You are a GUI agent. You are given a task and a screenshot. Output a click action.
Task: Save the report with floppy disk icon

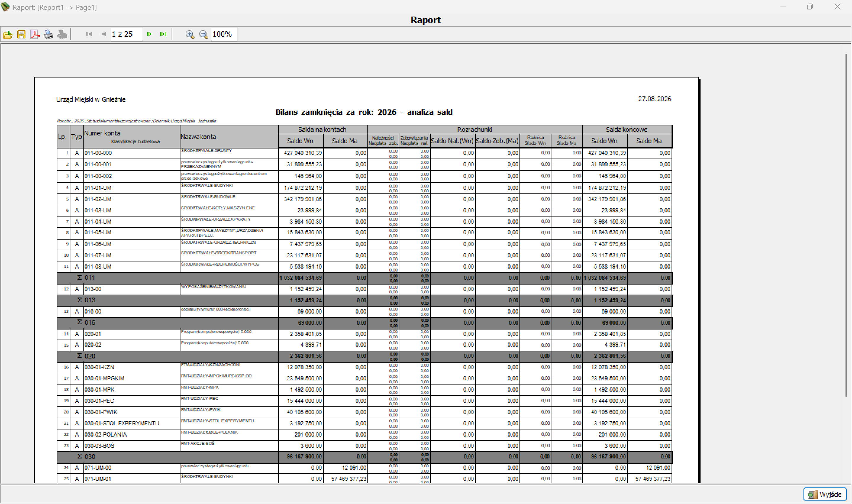pos(21,34)
